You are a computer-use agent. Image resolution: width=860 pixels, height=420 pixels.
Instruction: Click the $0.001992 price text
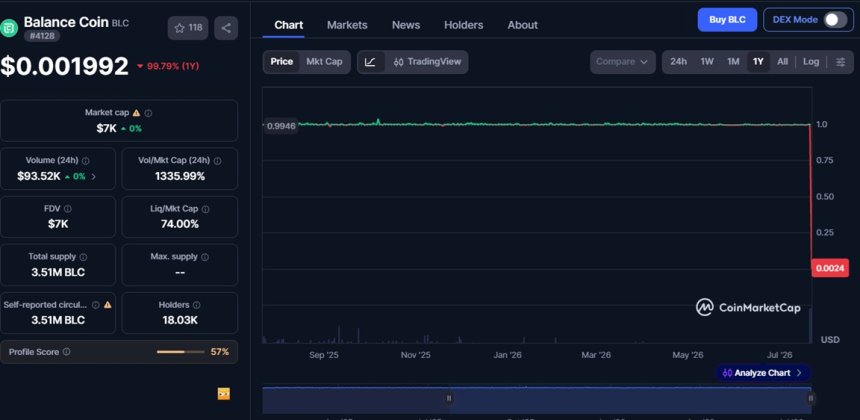pyautogui.click(x=64, y=66)
